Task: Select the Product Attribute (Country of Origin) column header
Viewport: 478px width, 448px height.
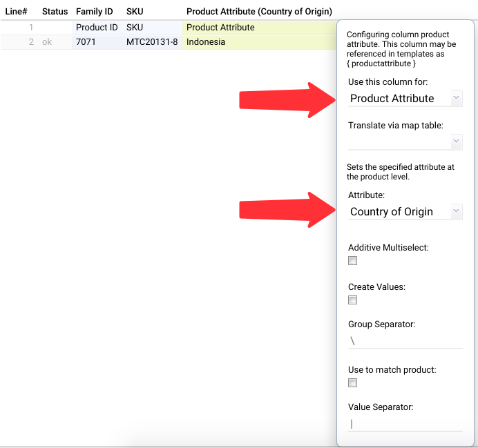Action: (x=259, y=12)
